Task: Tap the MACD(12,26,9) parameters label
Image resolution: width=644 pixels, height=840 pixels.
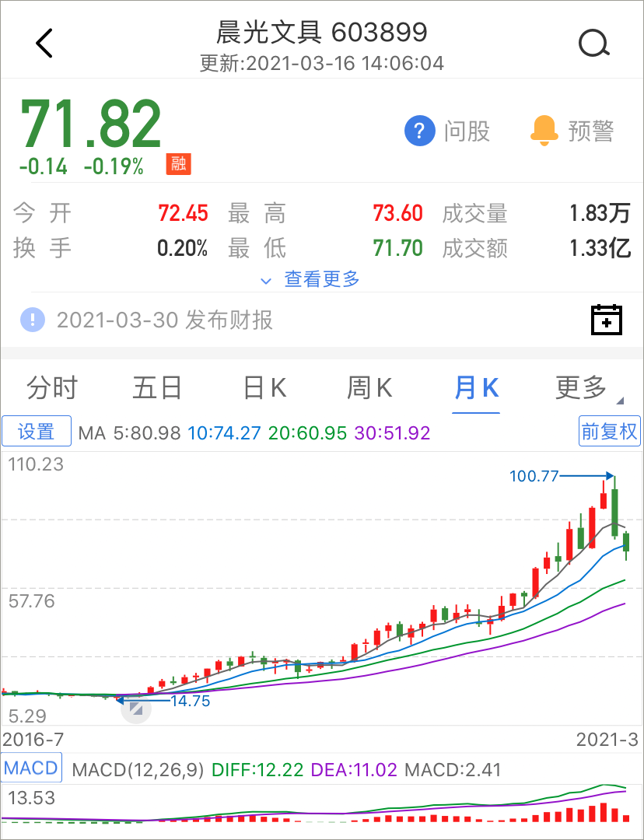Action: tap(138, 770)
